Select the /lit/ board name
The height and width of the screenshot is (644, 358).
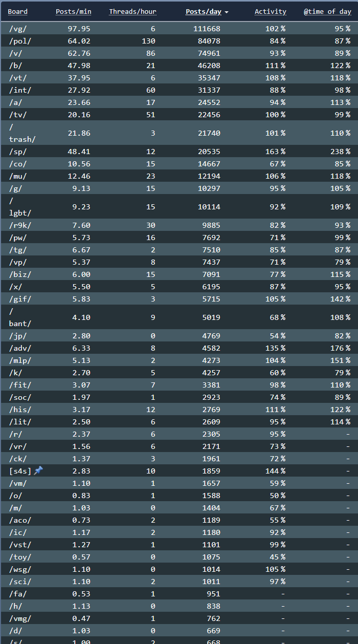click(20, 422)
